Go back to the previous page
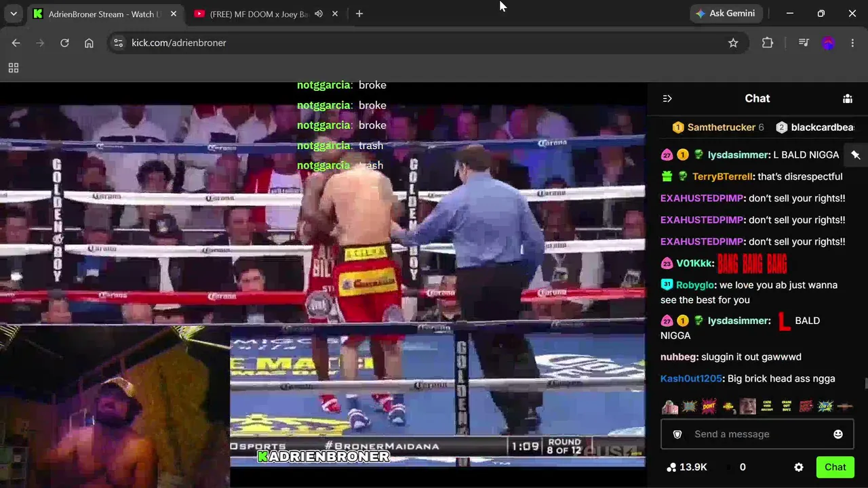Viewport: 868px width, 488px height. (x=16, y=43)
